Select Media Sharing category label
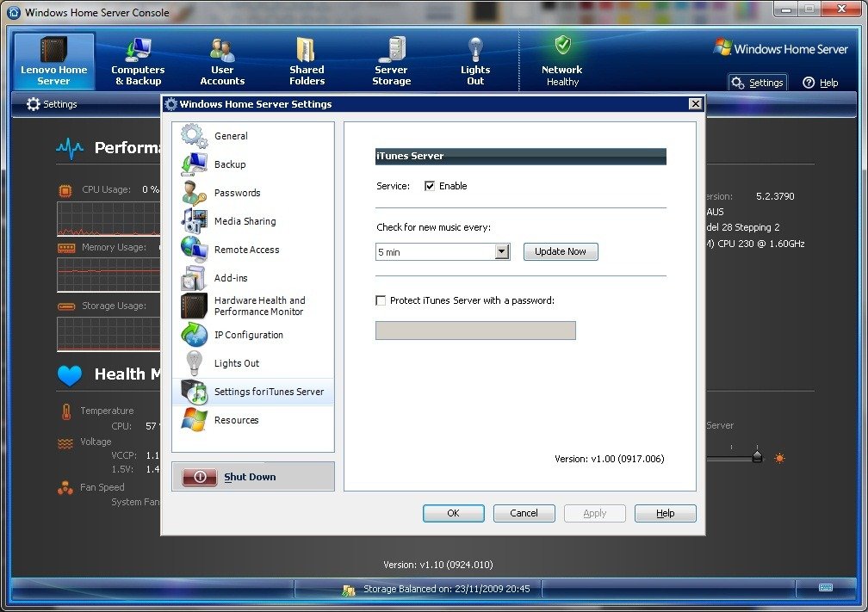Screen dimensions: 868x612 [x=245, y=221]
